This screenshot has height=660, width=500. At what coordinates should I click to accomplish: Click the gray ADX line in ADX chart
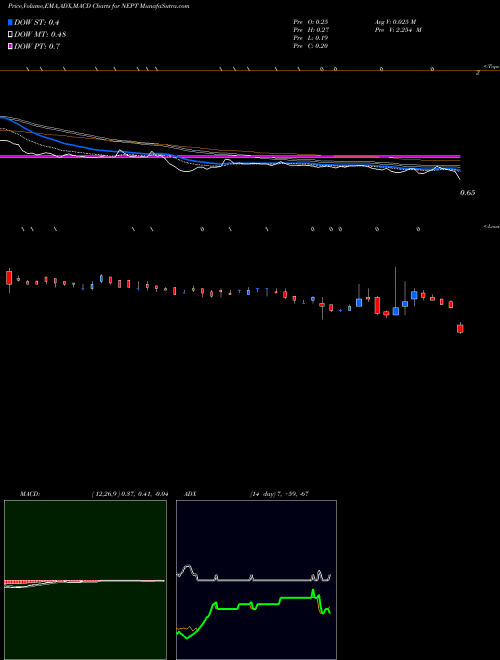pyautogui.click(x=253, y=580)
